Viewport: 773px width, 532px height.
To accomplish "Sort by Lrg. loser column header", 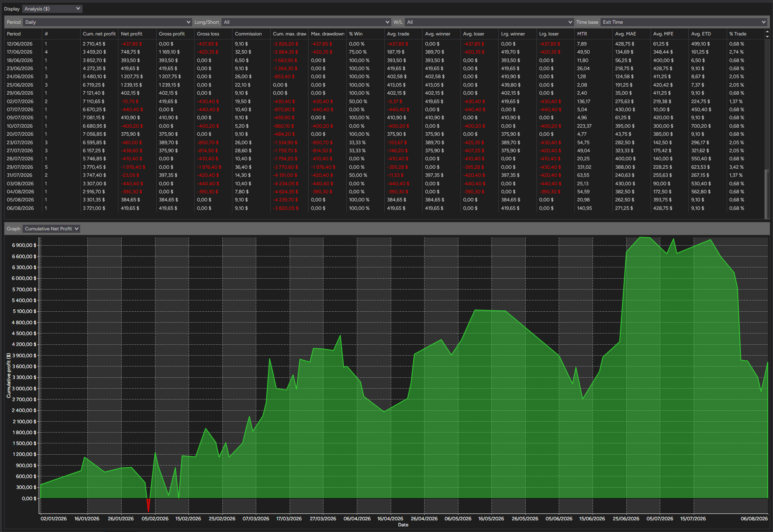I will (555, 34).
